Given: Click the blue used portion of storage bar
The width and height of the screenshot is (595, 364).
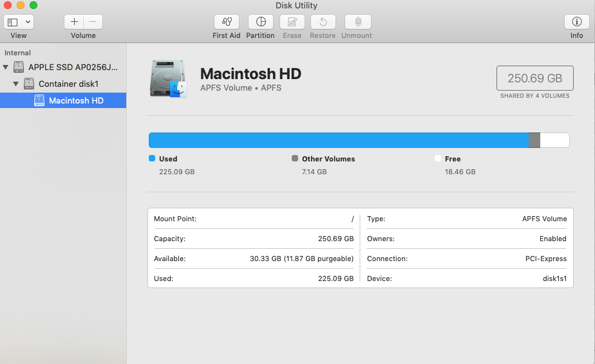Looking at the screenshot, I should [339, 140].
